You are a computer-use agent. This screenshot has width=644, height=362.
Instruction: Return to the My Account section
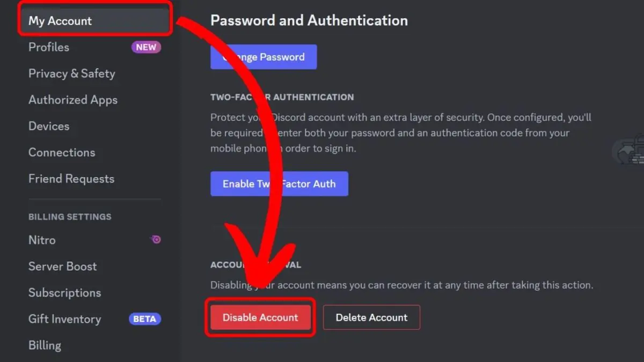[x=60, y=21]
